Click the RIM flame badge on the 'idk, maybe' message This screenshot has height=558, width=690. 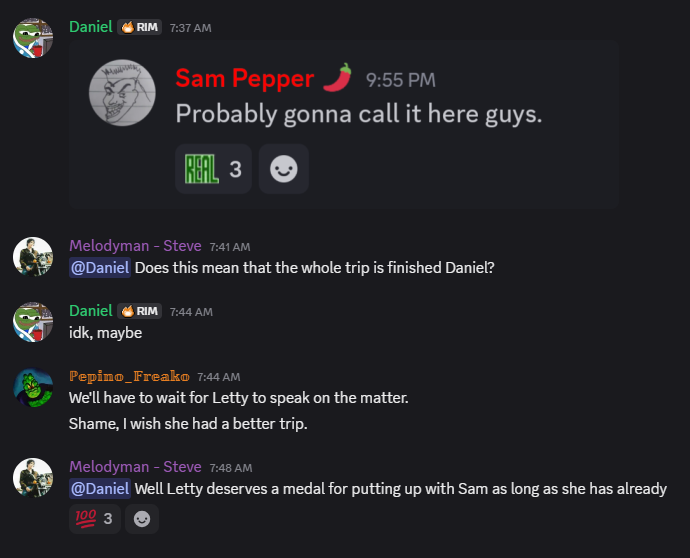(x=139, y=311)
